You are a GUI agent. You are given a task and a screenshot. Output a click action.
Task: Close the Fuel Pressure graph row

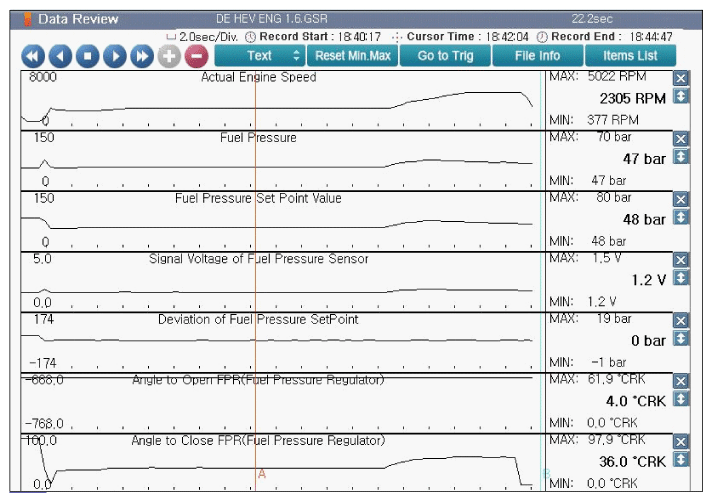pos(681,139)
